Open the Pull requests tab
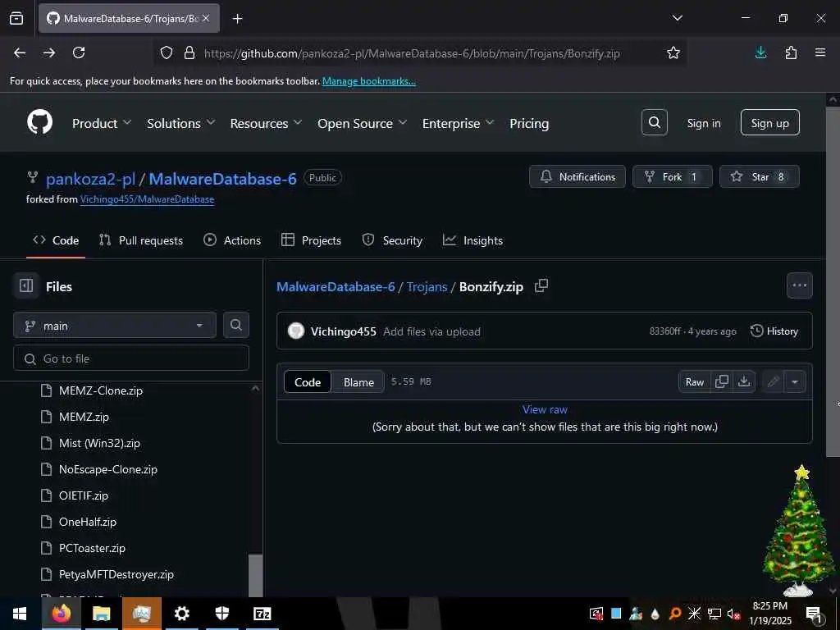 141,240
